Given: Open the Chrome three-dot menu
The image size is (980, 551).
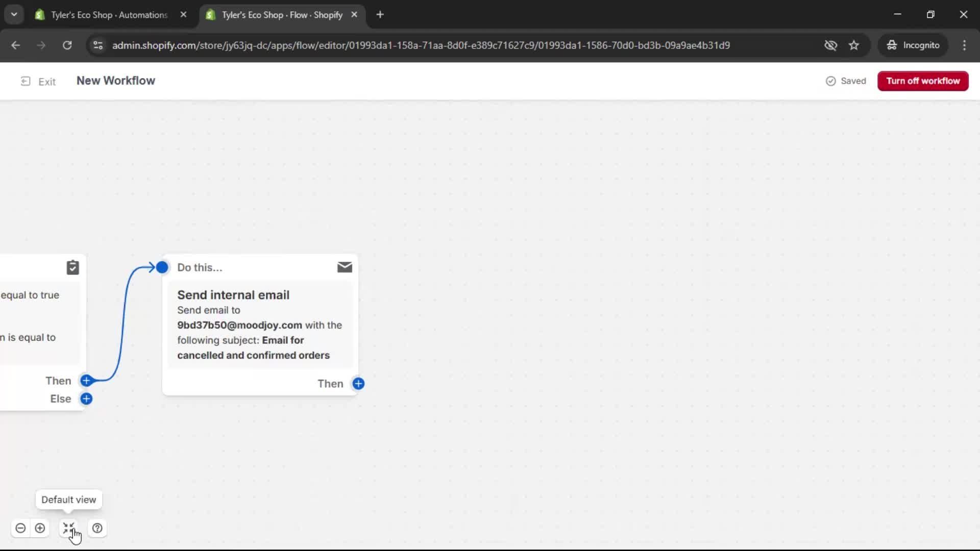Looking at the screenshot, I should coord(964,45).
